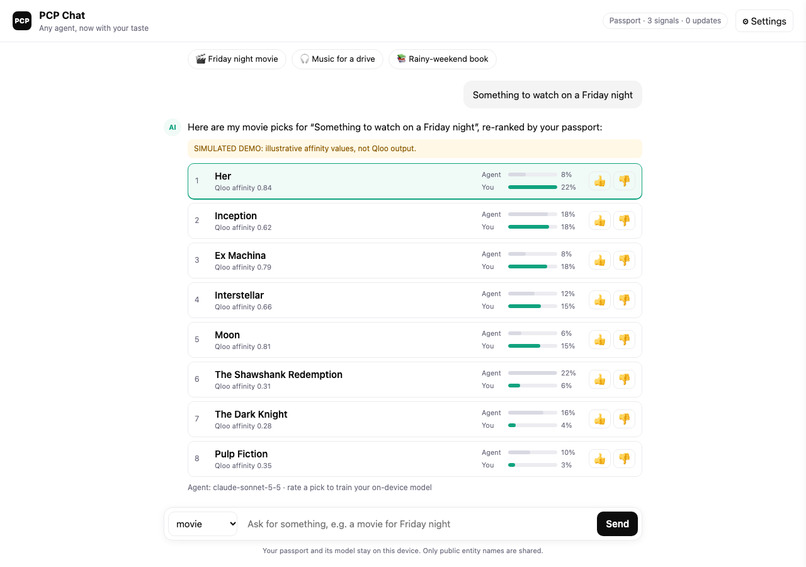This screenshot has width=806, height=567.
Task: Reject the Pulp Fiction pick
Action: tap(624, 459)
